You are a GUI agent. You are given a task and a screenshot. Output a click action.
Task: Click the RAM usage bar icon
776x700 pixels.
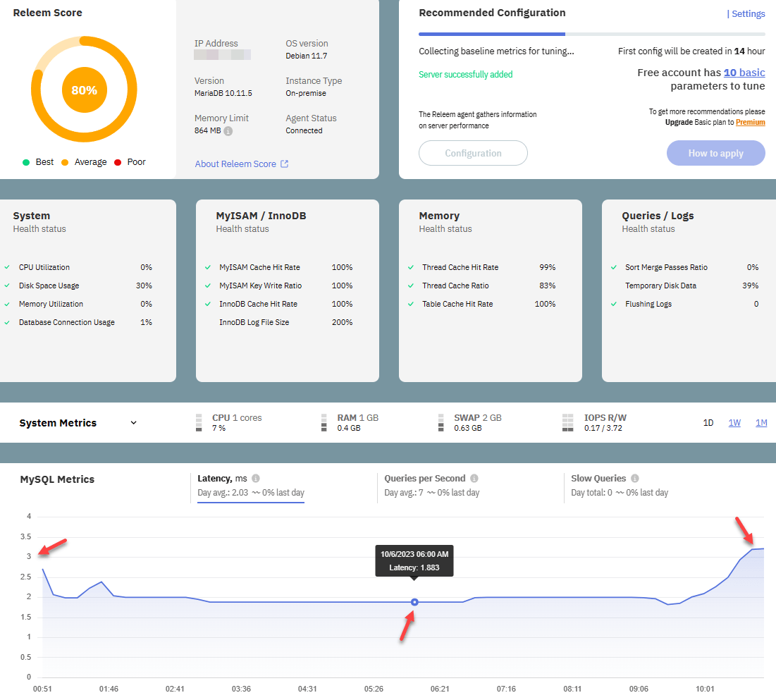point(324,423)
